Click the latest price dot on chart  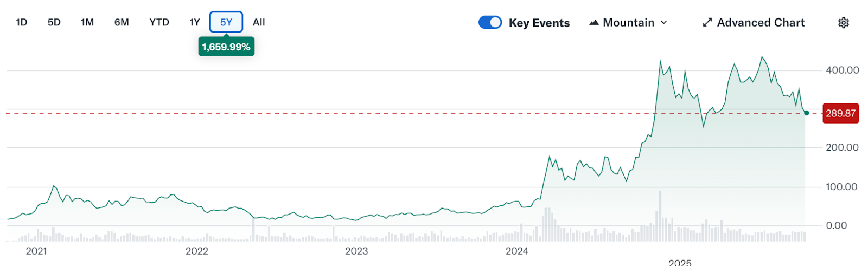pyautogui.click(x=806, y=113)
